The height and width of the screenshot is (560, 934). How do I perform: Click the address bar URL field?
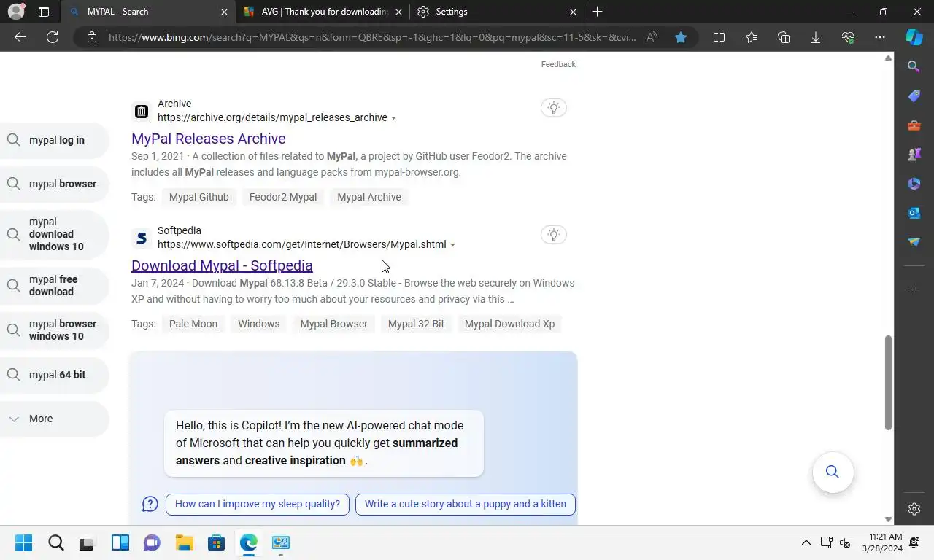point(372,37)
